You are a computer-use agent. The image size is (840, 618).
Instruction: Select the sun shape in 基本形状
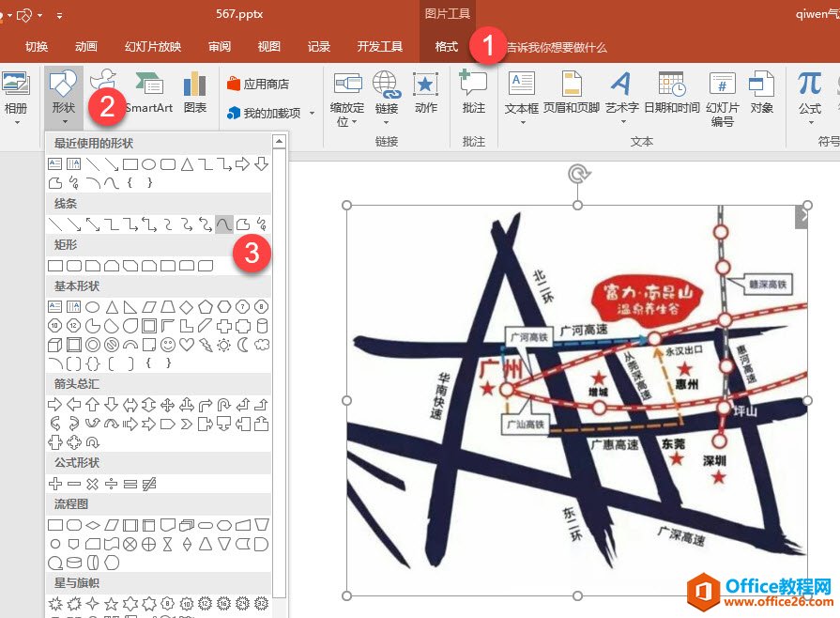coord(224,345)
